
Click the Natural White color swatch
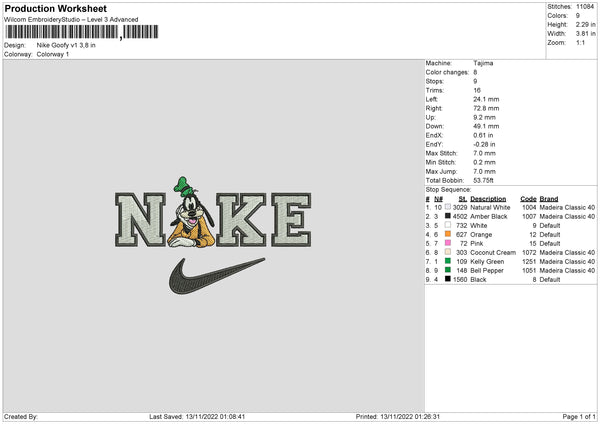448,207
